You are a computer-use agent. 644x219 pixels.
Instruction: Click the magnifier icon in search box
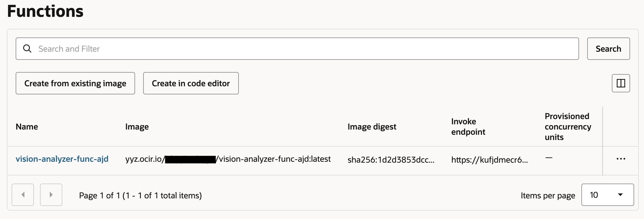click(27, 49)
